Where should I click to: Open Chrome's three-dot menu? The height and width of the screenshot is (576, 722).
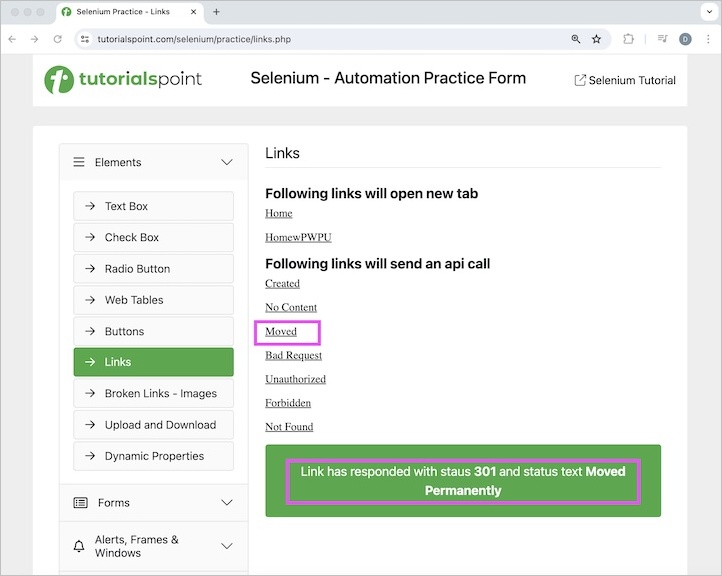tap(707, 39)
